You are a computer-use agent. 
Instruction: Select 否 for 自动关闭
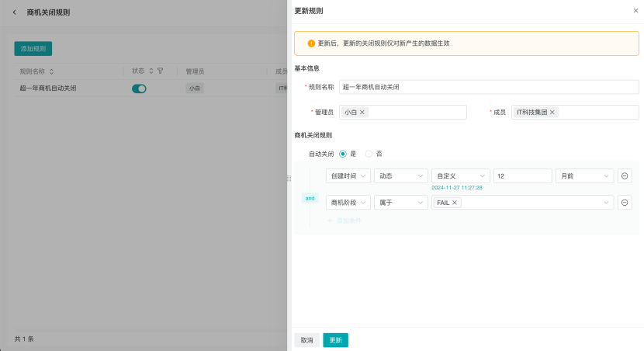[369, 154]
